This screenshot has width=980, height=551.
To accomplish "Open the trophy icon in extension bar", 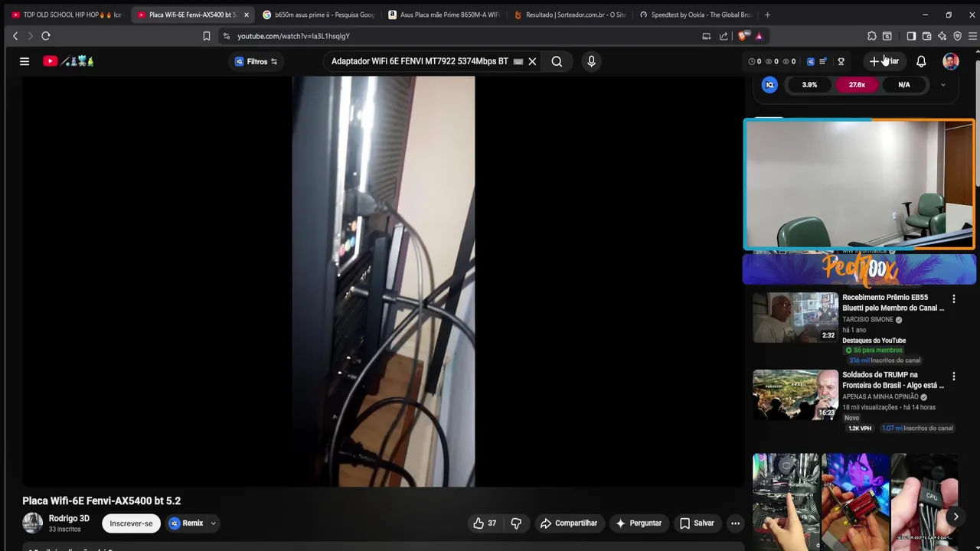I will pos(841,61).
